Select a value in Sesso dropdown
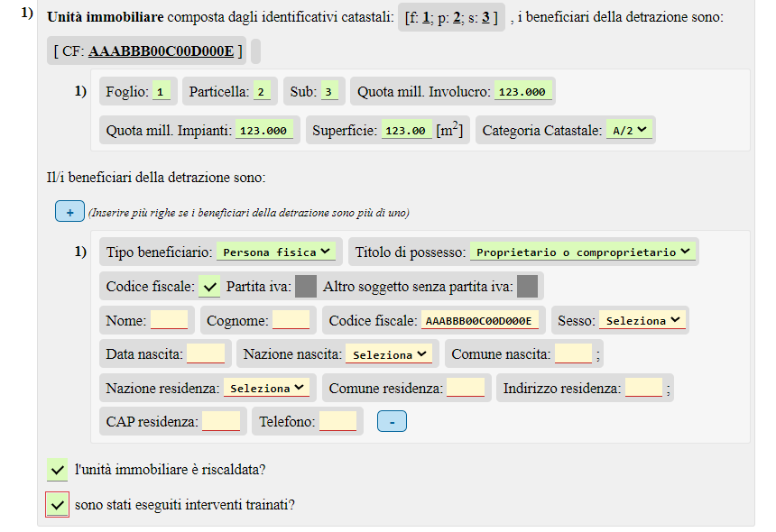 pyautogui.click(x=642, y=320)
